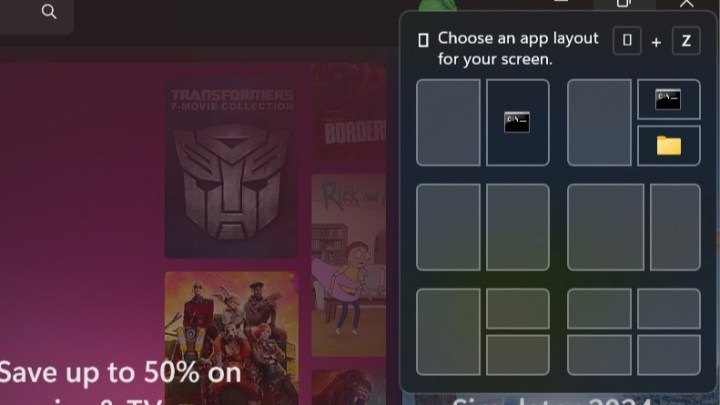
Task: Pick top-left zone of four-quadrant layout
Action: (x=599, y=309)
